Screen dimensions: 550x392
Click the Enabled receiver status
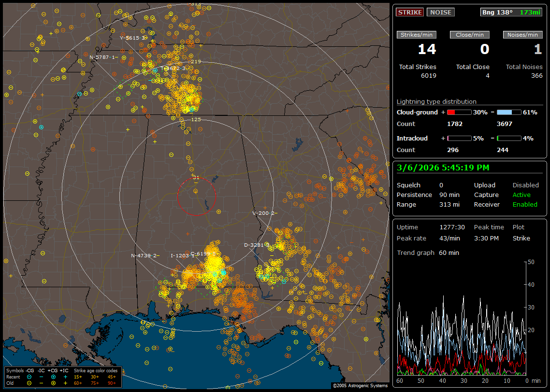(525, 204)
